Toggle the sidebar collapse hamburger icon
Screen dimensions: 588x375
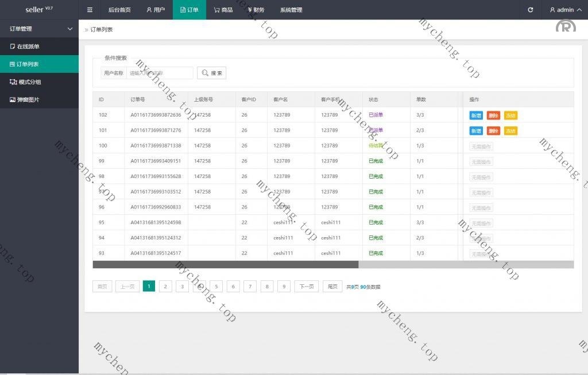click(89, 10)
